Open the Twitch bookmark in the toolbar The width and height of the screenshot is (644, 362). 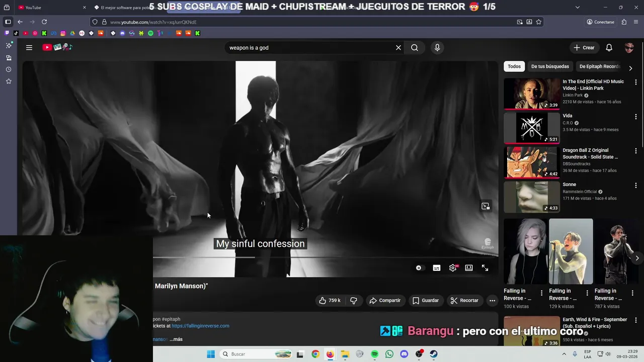pos(7,33)
